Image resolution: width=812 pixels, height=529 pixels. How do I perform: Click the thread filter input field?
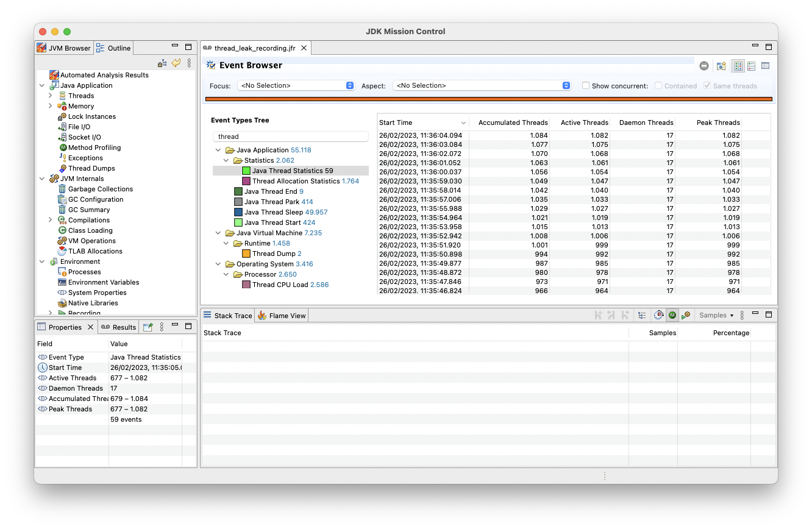pos(290,136)
